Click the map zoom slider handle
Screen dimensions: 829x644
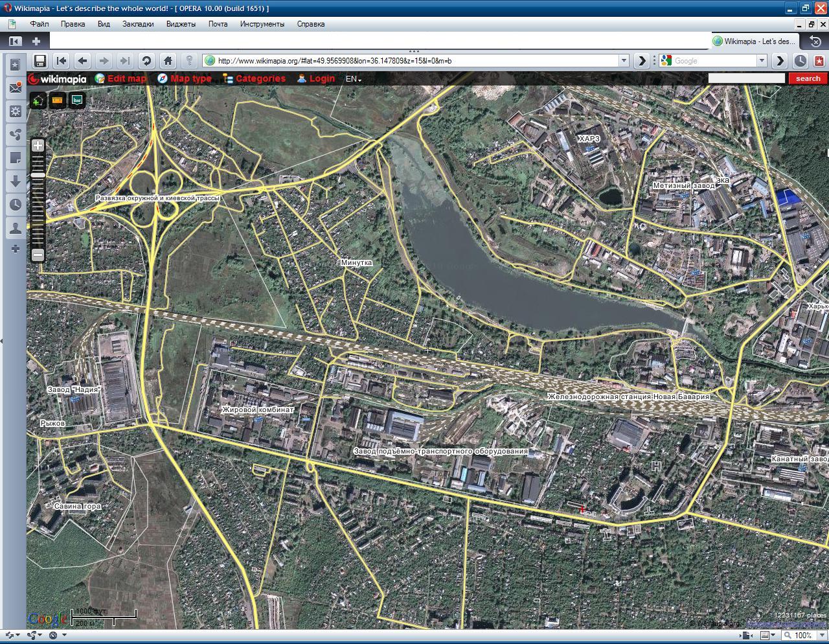coord(38,175)
